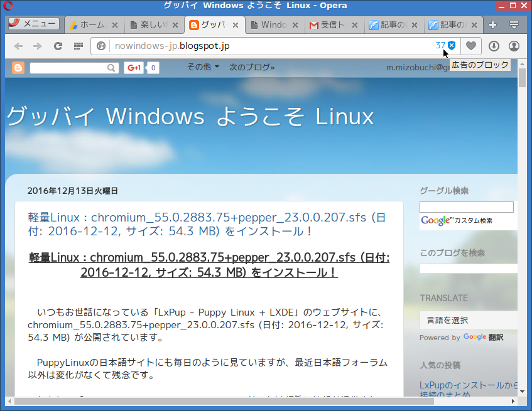The height and width of the screenshot is (411, 532).
Task: Go to 次のブログ» link
Action: [x=252, y=67]
